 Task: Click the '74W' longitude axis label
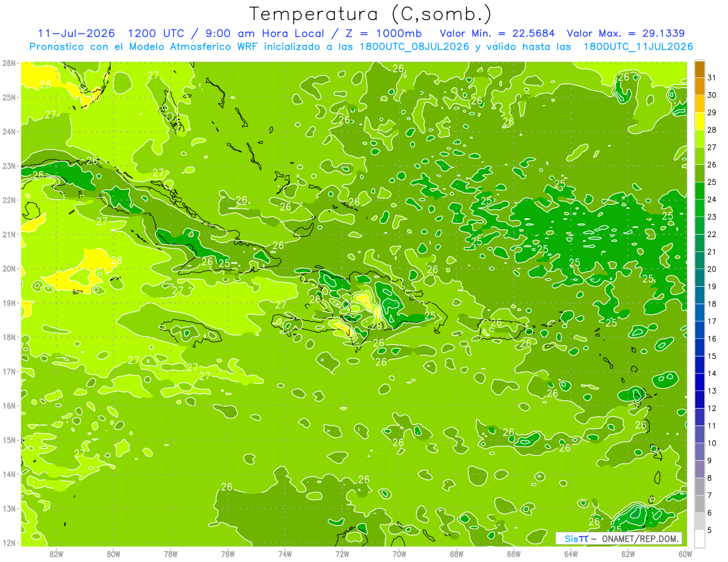285,554
